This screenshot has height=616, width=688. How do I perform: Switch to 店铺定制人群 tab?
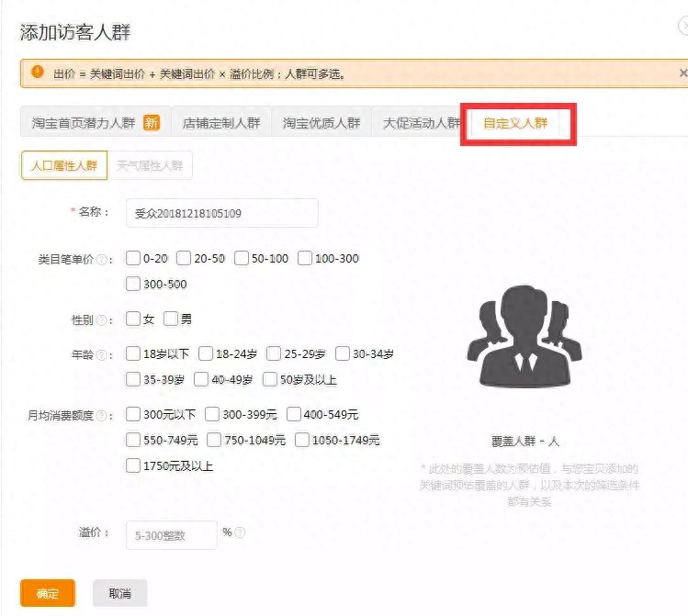click(221, 122)
